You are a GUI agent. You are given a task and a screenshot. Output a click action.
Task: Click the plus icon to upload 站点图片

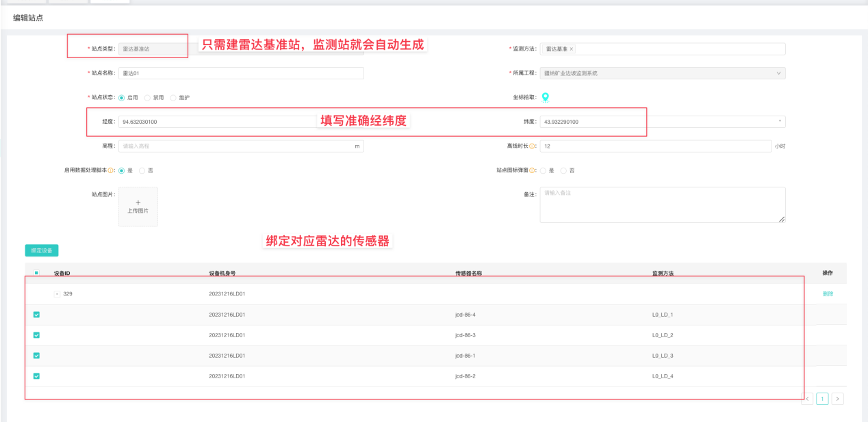(138, 203)
